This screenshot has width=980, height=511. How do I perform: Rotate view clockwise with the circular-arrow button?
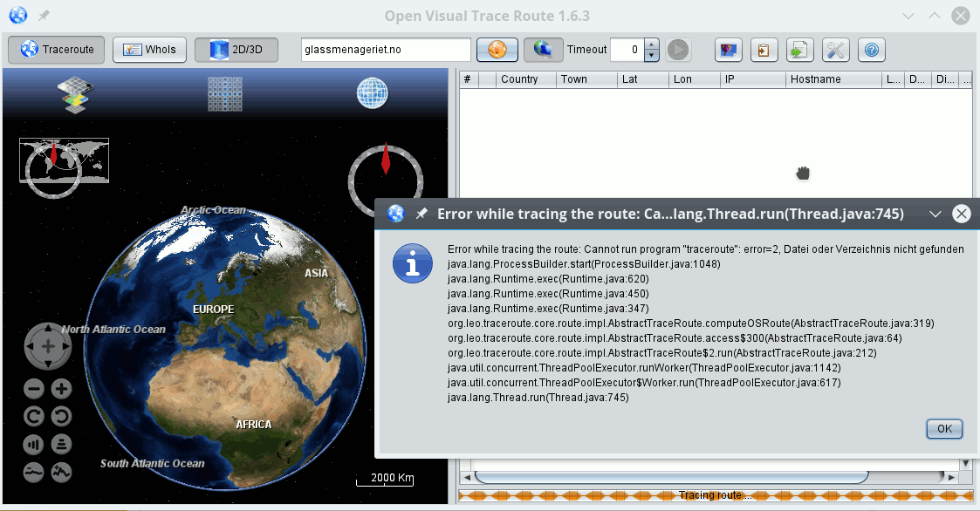coord(34,417)
